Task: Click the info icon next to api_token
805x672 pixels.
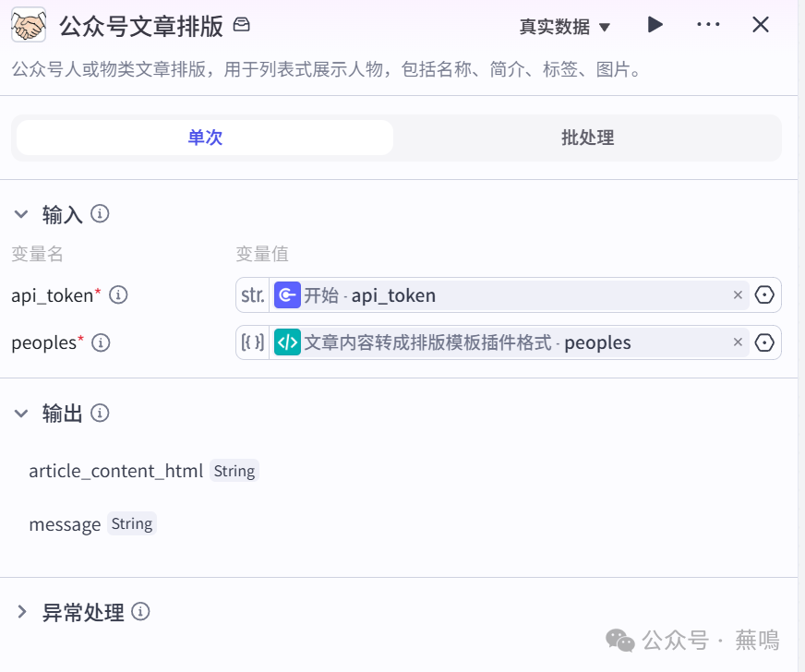Action: tap(118, 295)
